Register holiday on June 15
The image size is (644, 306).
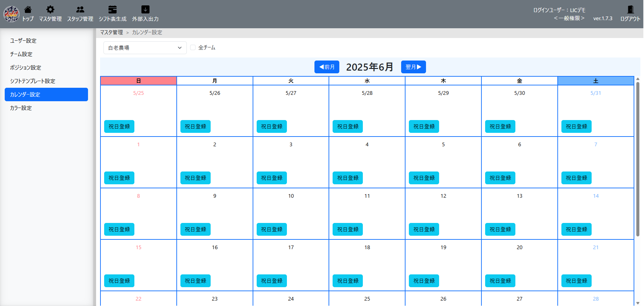tap(119, 281)
